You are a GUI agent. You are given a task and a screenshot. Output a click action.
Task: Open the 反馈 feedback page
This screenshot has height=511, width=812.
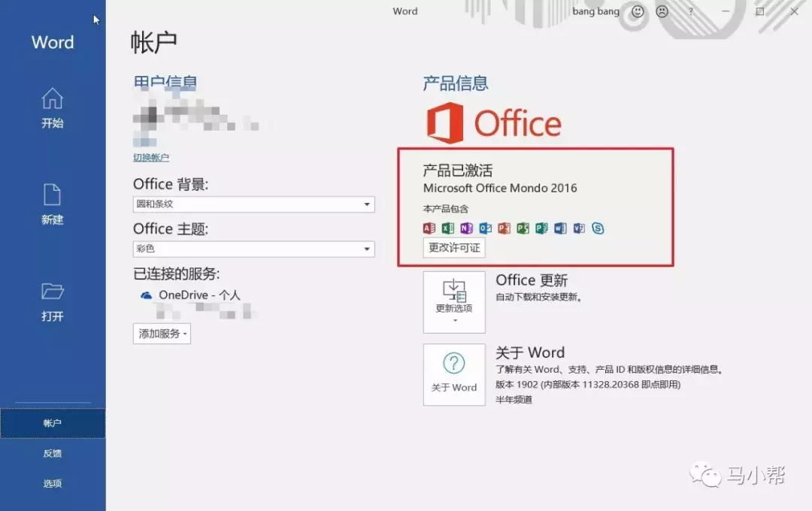[53, 453]
